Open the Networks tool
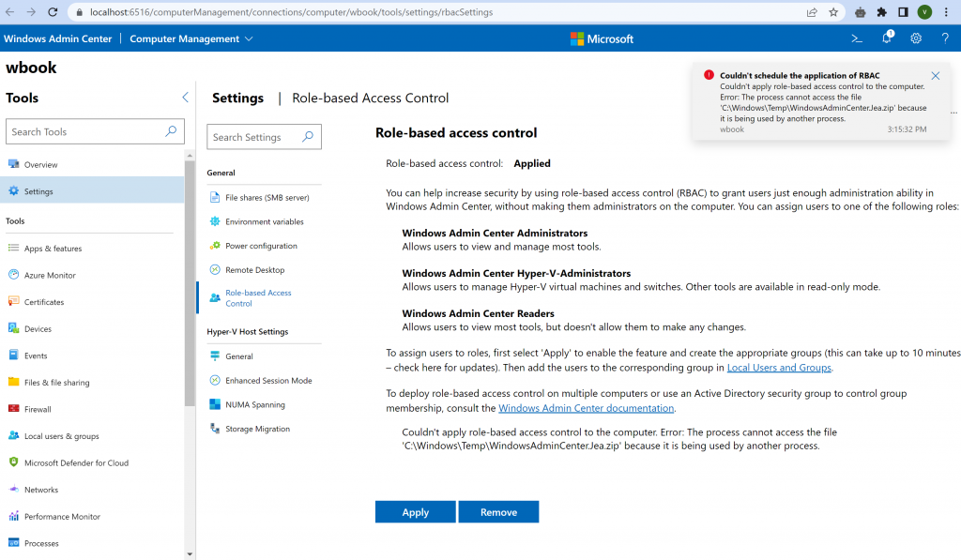The height and width of the screenshot is (560, 961). coord(92,490)
